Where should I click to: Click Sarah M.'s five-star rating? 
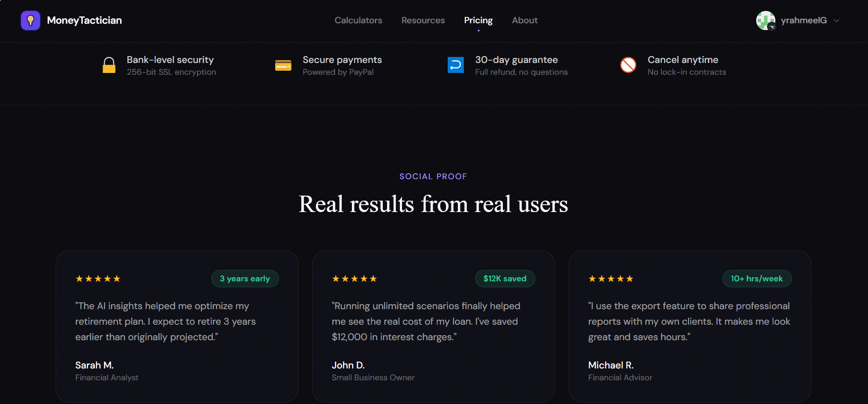click(98, 279)
